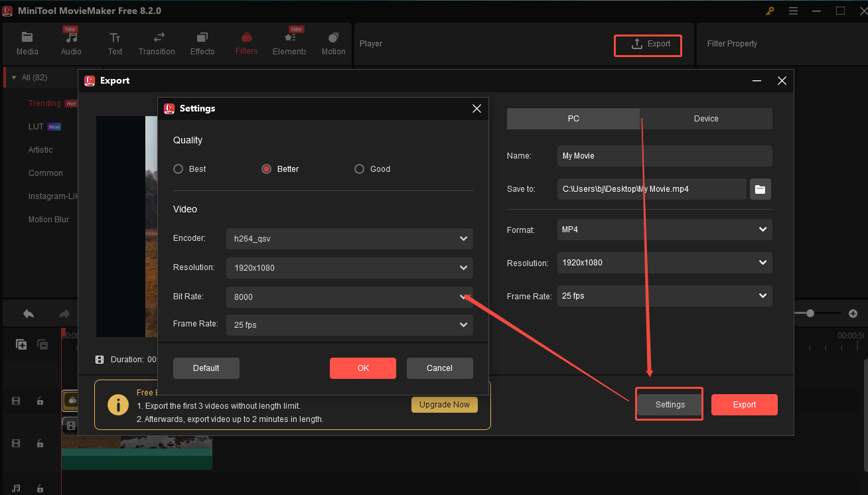This screenshot has height=495, width=868.
Task: Click the Filter Property panel title
Action: [732, 44]
